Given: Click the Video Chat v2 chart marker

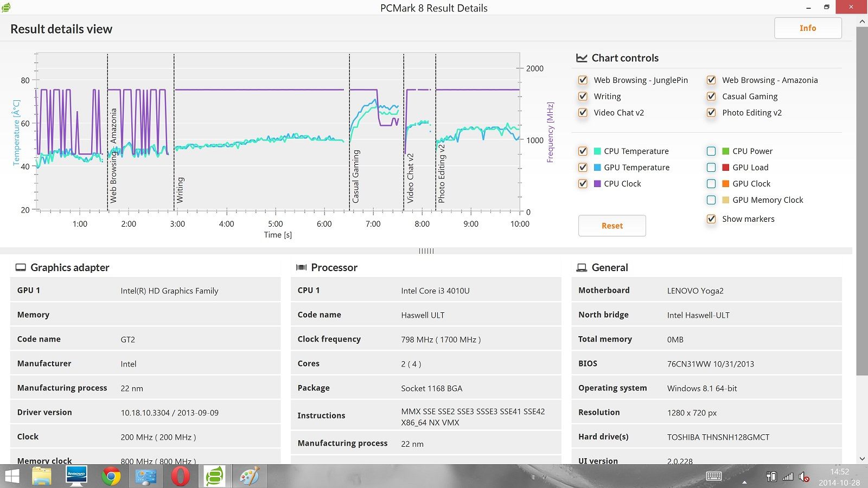Looking at the screenshot, I should click(x=410, y=178).
